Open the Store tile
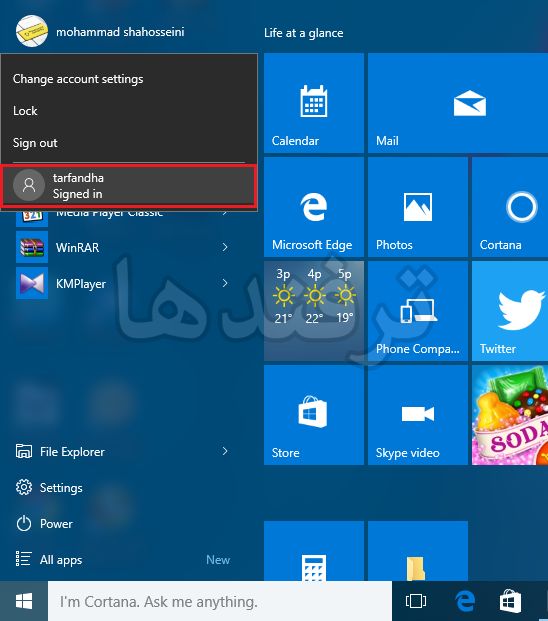 tap(314, 415)
